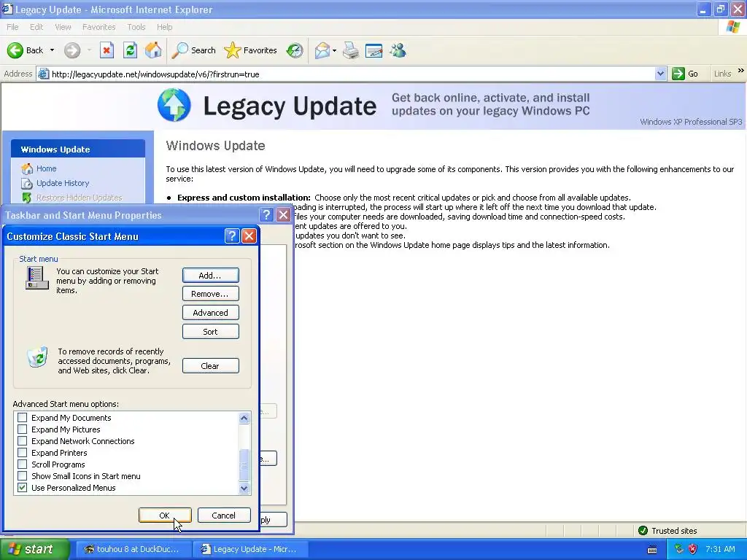This screenshot has width=747, height=560.
Task: Click Trusted sites status bar entry
Action: [x=667, y=531]
